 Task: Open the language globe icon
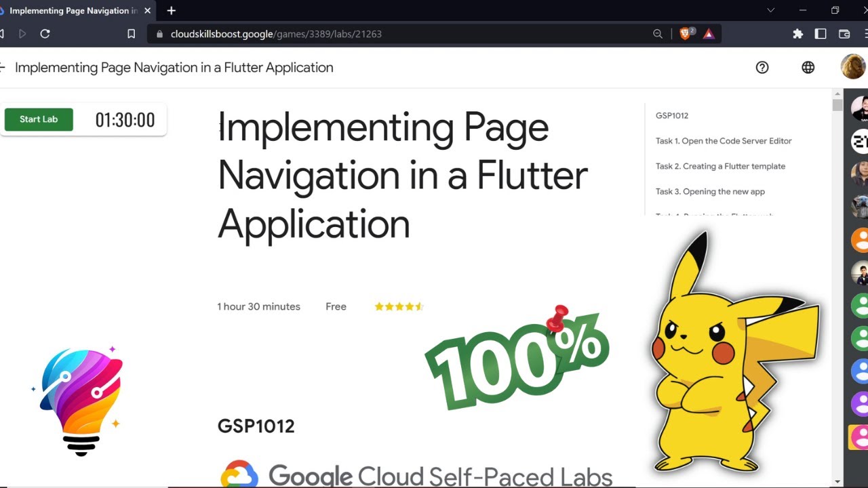[x=808, y=67]
